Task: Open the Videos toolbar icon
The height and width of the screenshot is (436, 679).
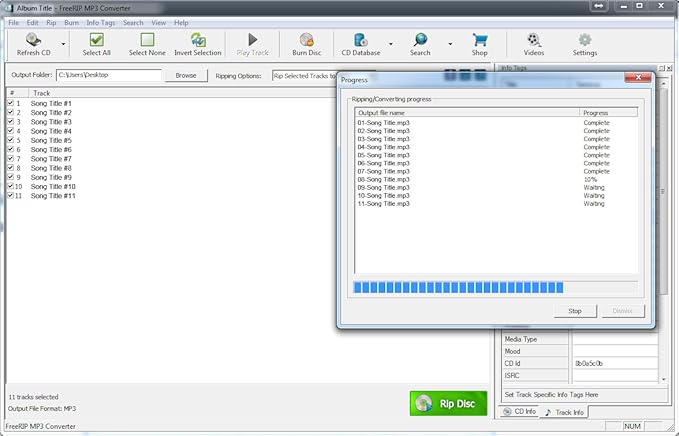Action: 534,44
